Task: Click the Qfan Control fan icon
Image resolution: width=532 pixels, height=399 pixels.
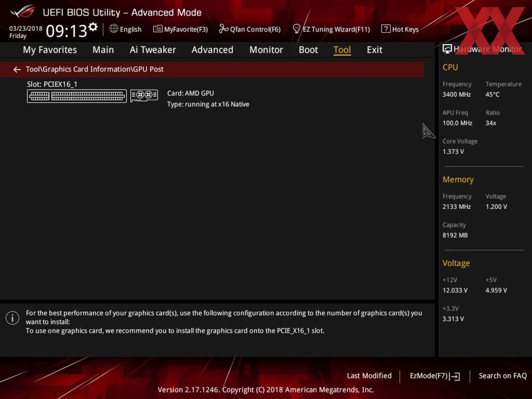Action: coord(223,29)
